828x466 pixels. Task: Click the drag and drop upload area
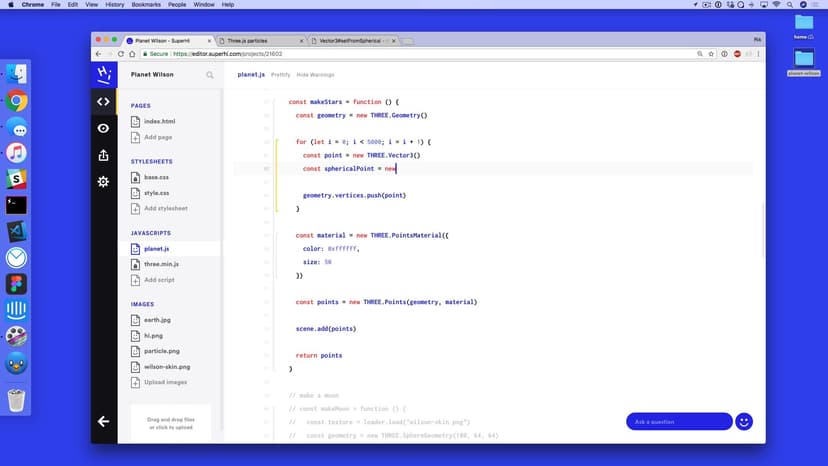171,423
